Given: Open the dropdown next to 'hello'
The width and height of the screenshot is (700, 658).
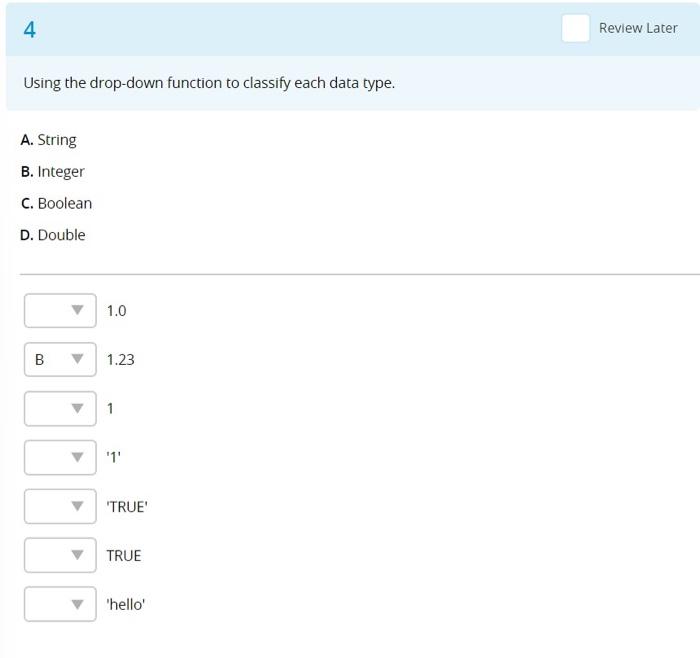Looking at the screenshot, I should tap(60, 604).
